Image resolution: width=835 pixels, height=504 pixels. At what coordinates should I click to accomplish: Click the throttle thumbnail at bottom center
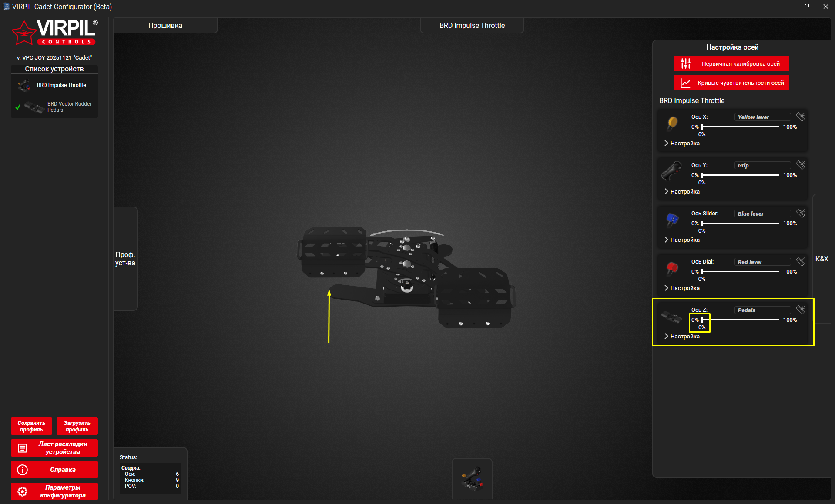472,478
